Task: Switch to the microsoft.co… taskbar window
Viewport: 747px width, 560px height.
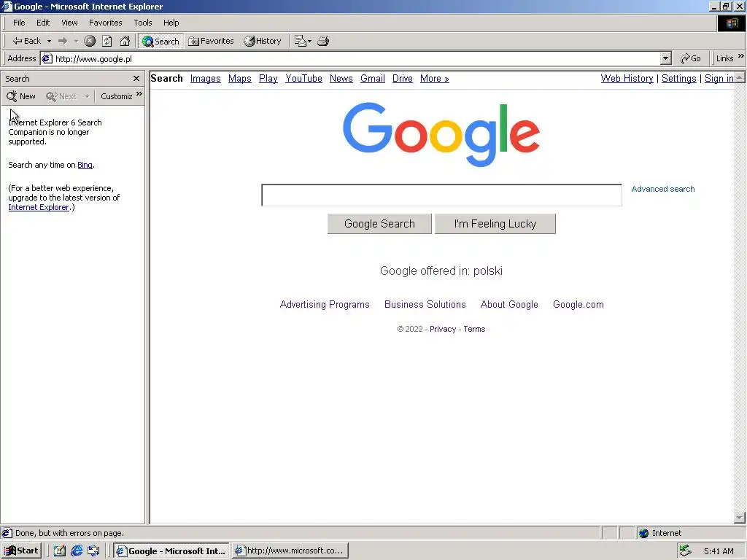Action: click(290, 551)
